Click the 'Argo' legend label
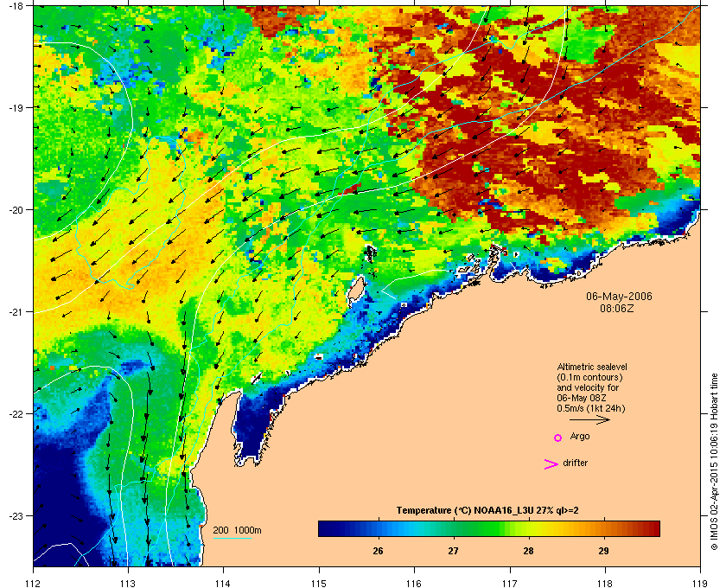Image resolution: width=726 pixels, height=588 pixels. (x=580, y=437)
